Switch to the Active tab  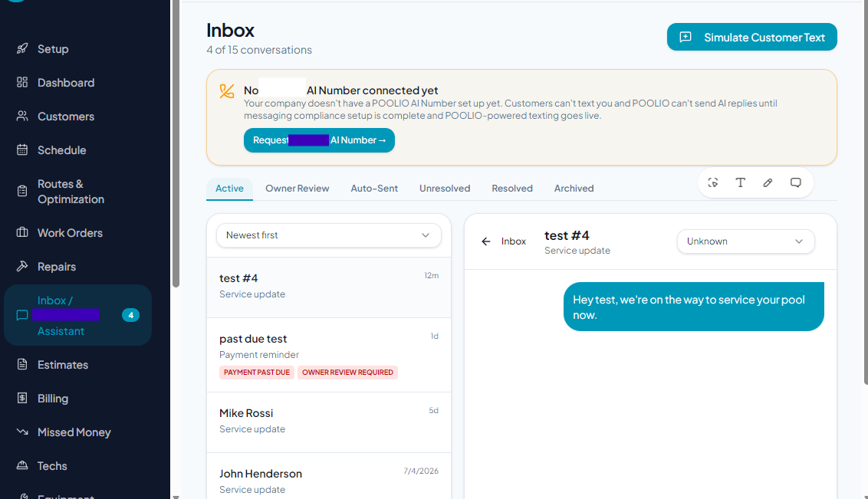pyautogui.click(x=230, y=189)
